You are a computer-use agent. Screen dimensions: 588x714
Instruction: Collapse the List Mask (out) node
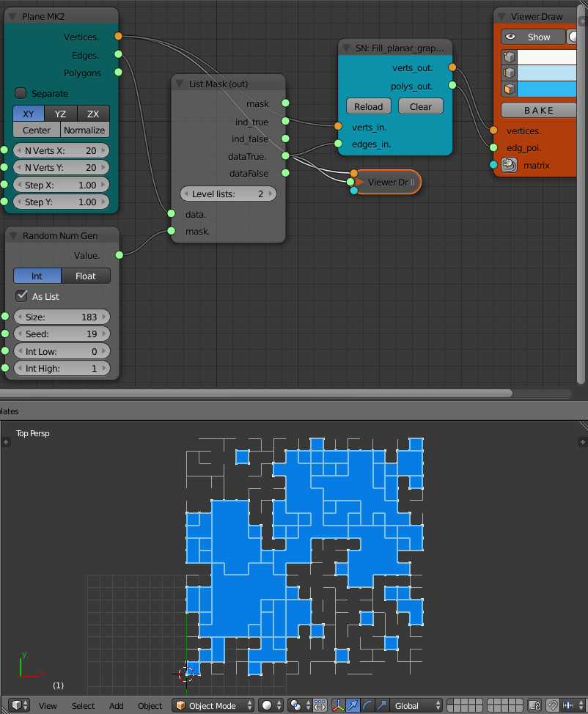[x=180, y=84]
